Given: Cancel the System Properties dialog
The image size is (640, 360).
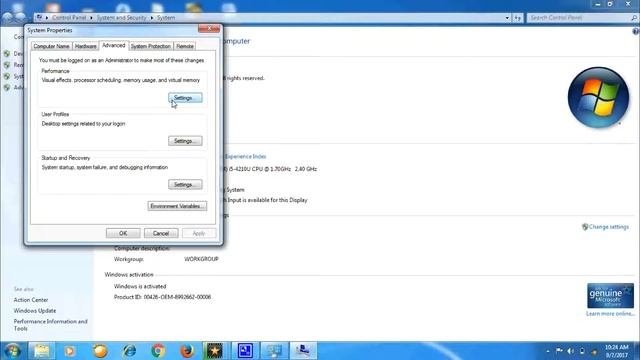Looking at the screenshot, I should [x=161, y=233].
